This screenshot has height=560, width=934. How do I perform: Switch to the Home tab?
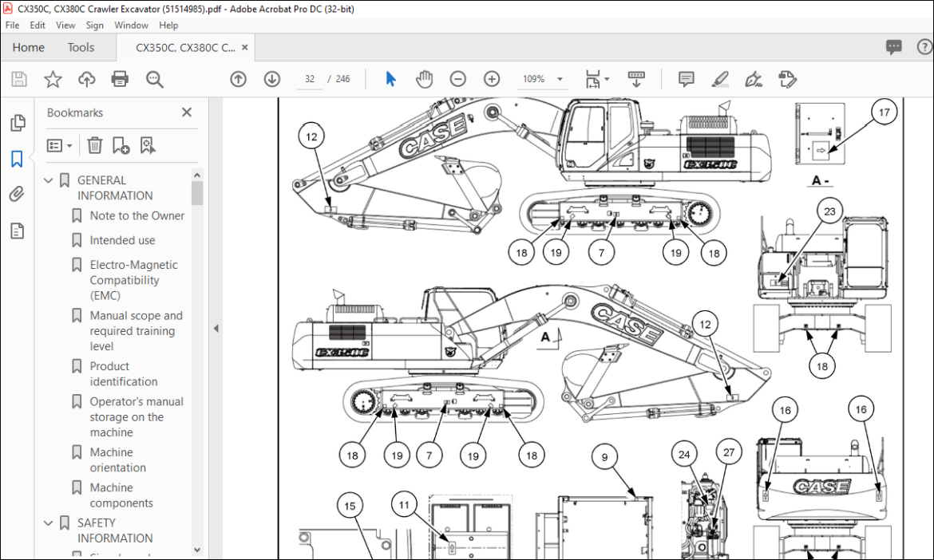point(29,47)
